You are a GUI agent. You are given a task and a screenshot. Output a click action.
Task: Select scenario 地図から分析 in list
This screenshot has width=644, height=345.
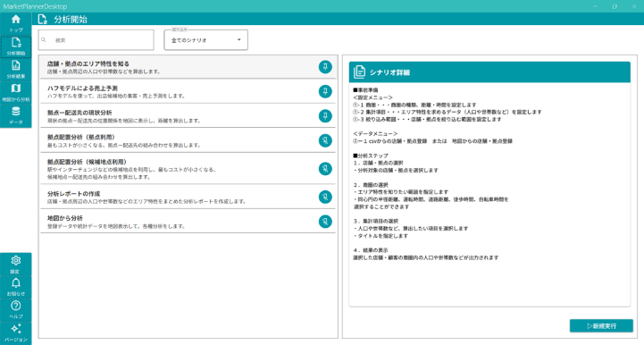click(188, 222)
